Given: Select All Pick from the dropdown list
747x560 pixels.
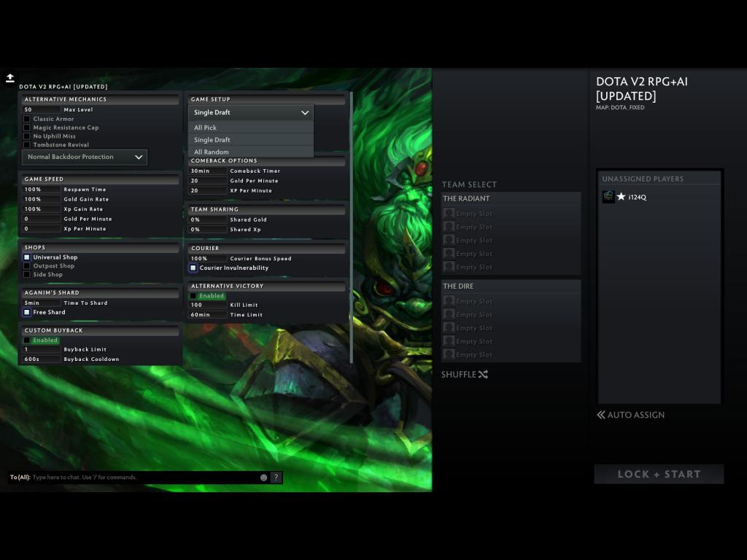Looking at the screenshot, I should coord(251,128).
